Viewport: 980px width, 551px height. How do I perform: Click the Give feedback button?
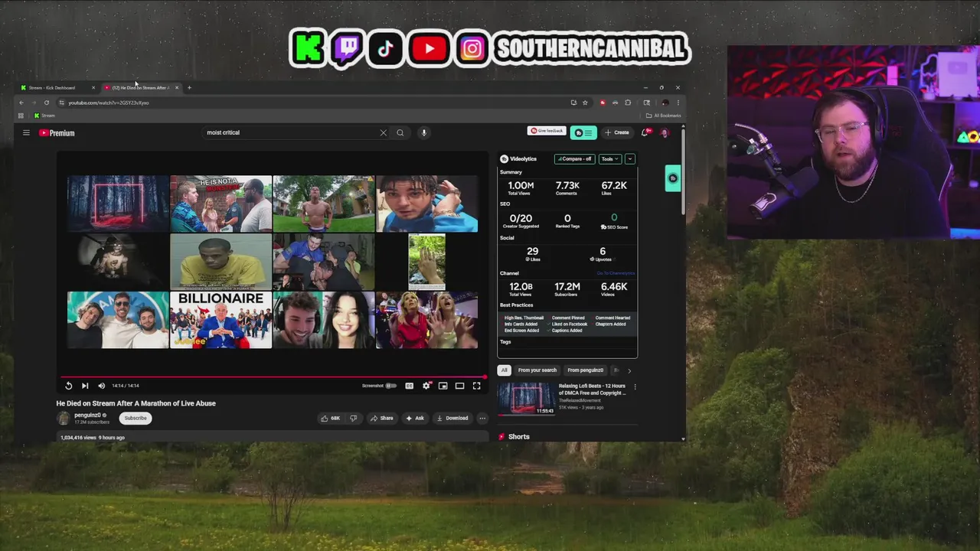(x=547, y=131)
